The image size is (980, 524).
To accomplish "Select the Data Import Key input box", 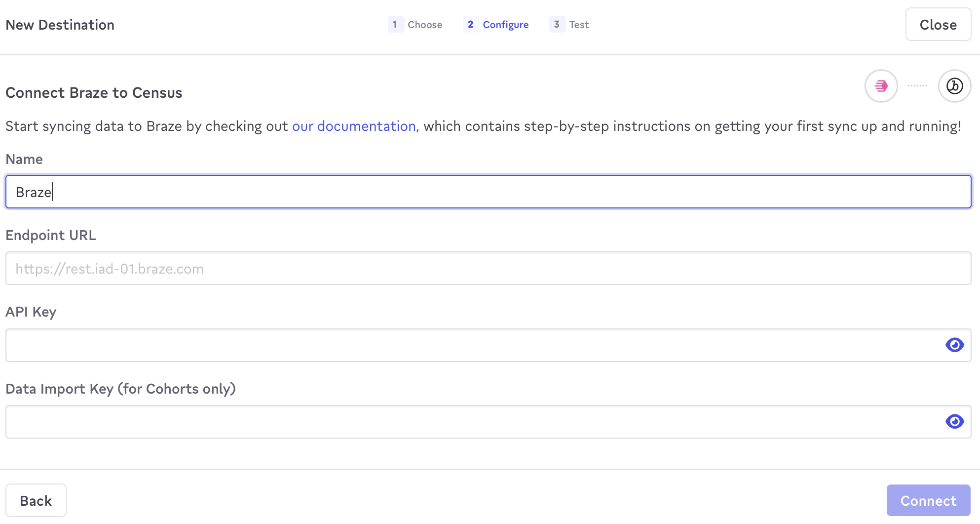I will coord(474,422).
